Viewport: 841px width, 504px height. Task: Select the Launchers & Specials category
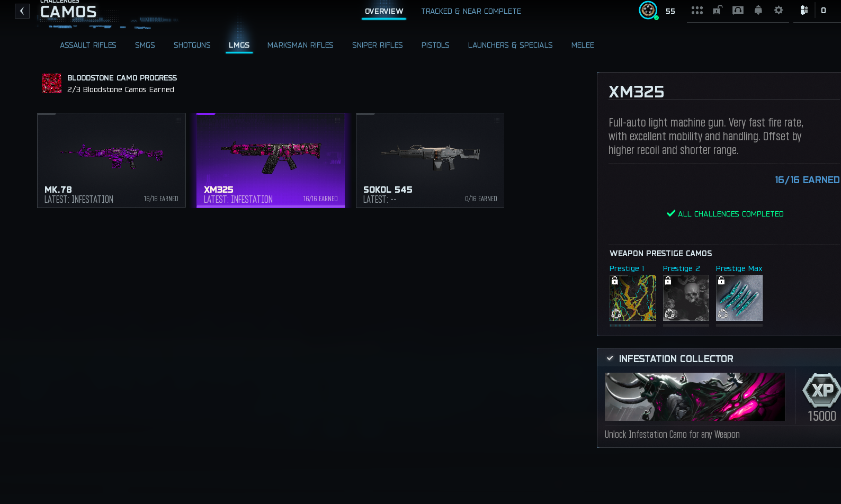tap(511, 45)
